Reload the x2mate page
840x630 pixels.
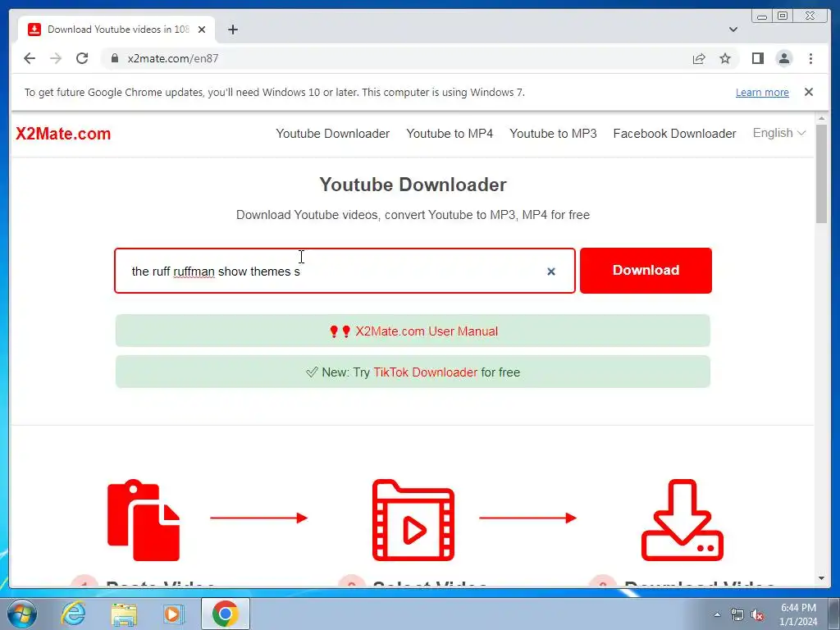82,58
